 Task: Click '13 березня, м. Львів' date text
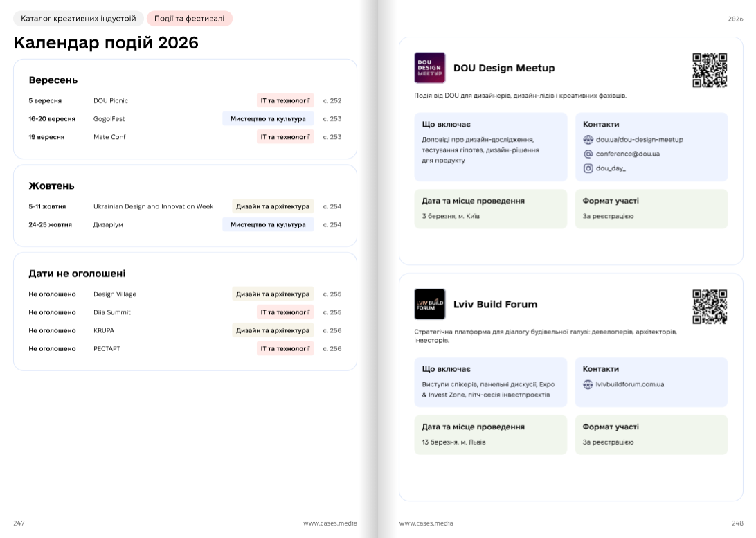pos(453,442)
